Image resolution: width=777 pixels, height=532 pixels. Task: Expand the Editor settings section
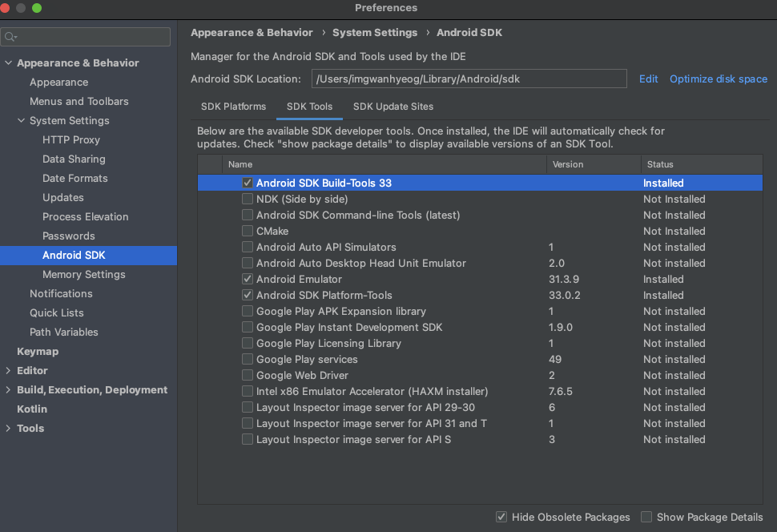pos(9,370)
